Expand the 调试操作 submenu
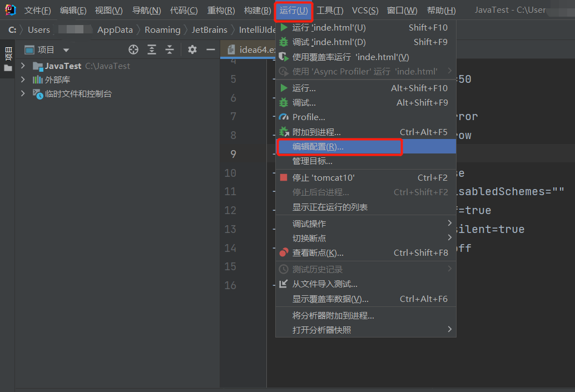Screen dimensions: 575x392 click(449, 223)
